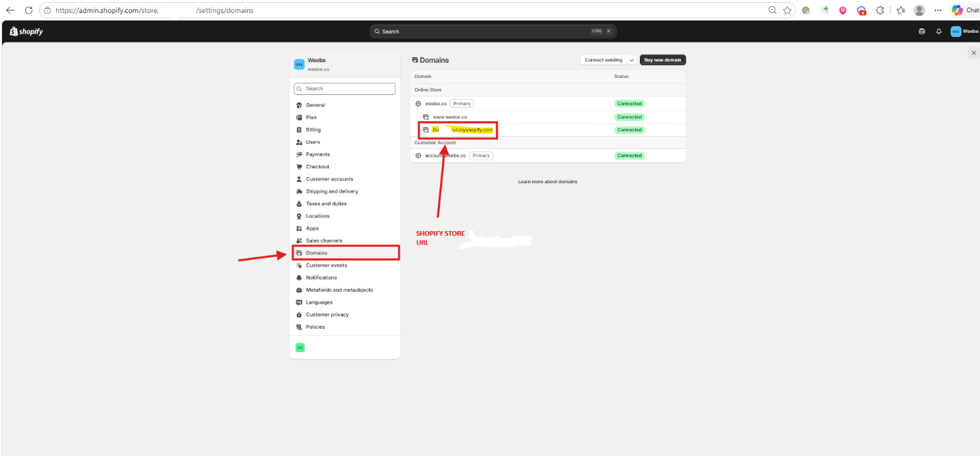Click the Primary badge next to weebe.co
Viewport: 980px width, 456px height.
462,104
